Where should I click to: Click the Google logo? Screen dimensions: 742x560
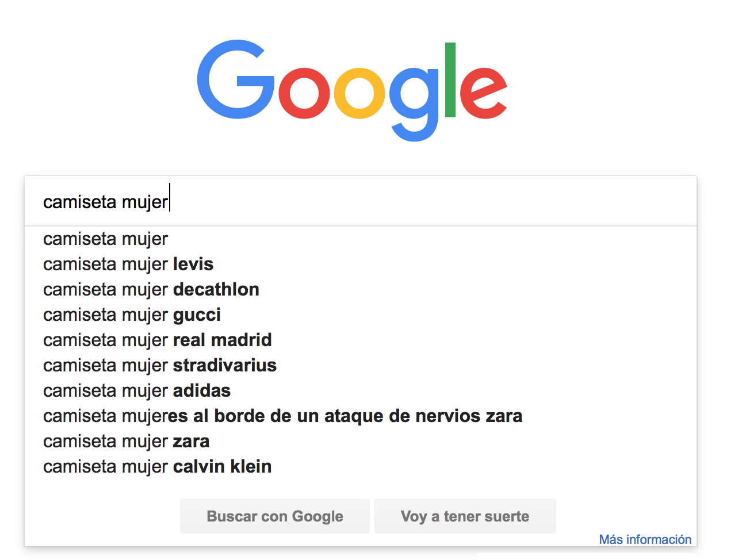point(352,90)
